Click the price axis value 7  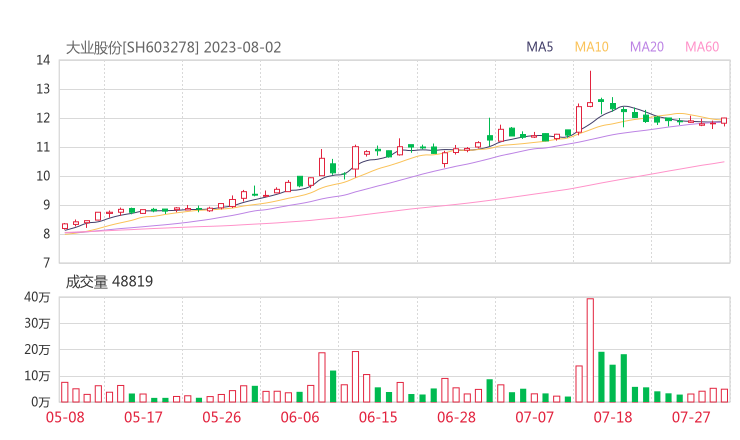(46, 263)
